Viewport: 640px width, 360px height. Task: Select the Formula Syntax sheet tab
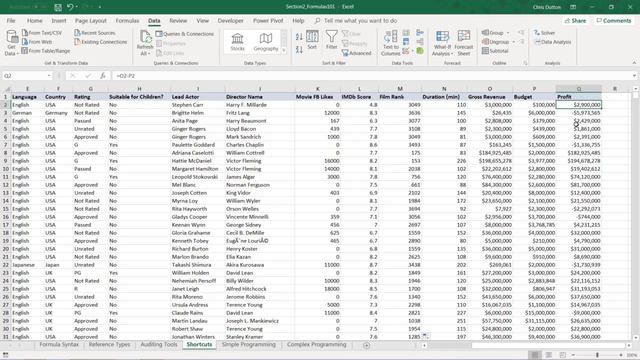point(59,344)
